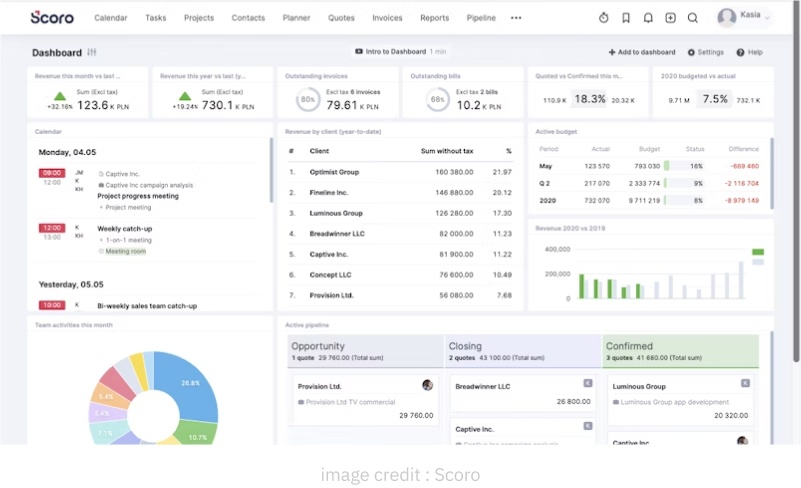Image resolution: width=801 pixels, height=488 pixels.
Task: Click the Calendar widget scrollbar
Action: [x=271, y=170]
